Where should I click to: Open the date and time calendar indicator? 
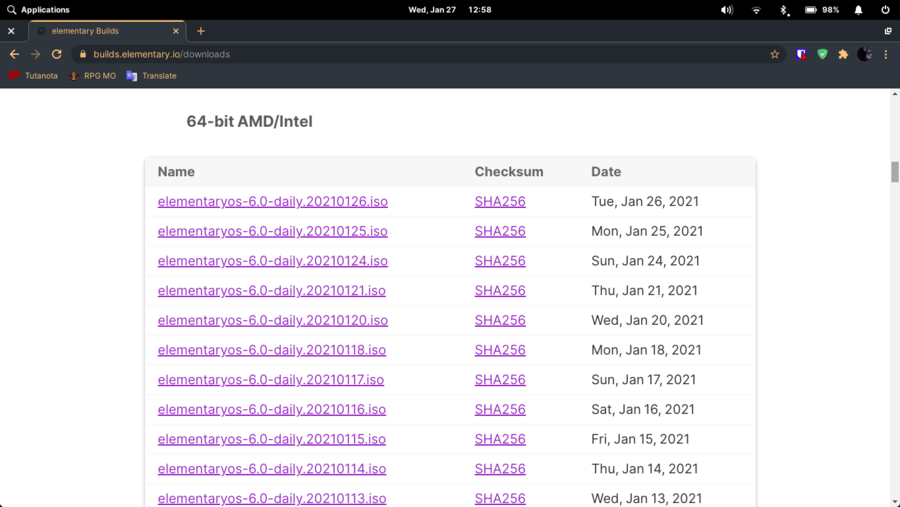point(449,10)
